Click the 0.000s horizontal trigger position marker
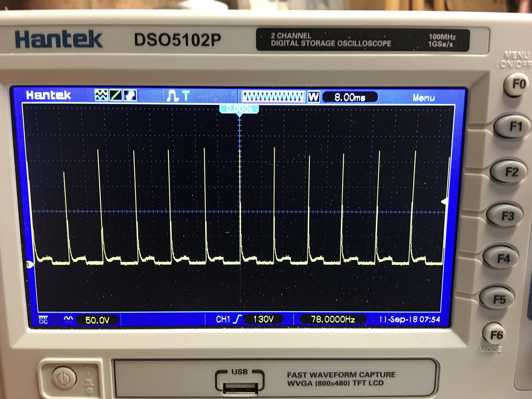Screen dimensions: 532x399 (x=239, y=109)
